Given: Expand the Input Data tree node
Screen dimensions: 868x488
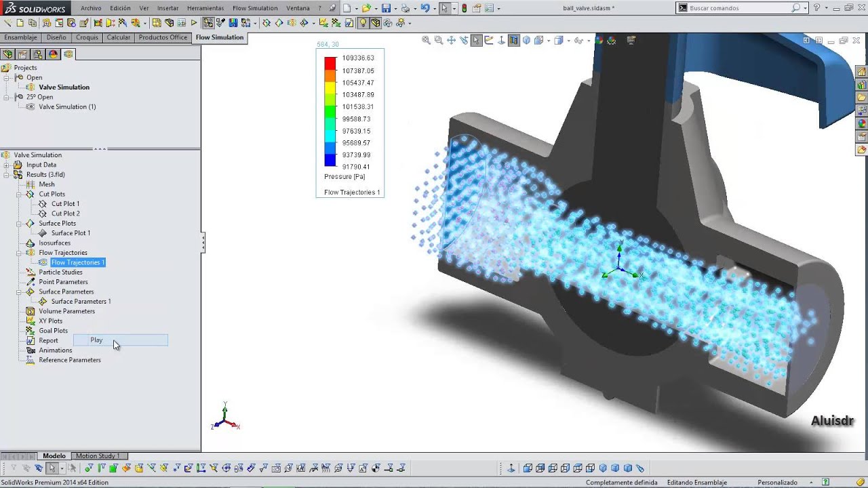Looking at the screenshot, I should [x=7, y=165].
